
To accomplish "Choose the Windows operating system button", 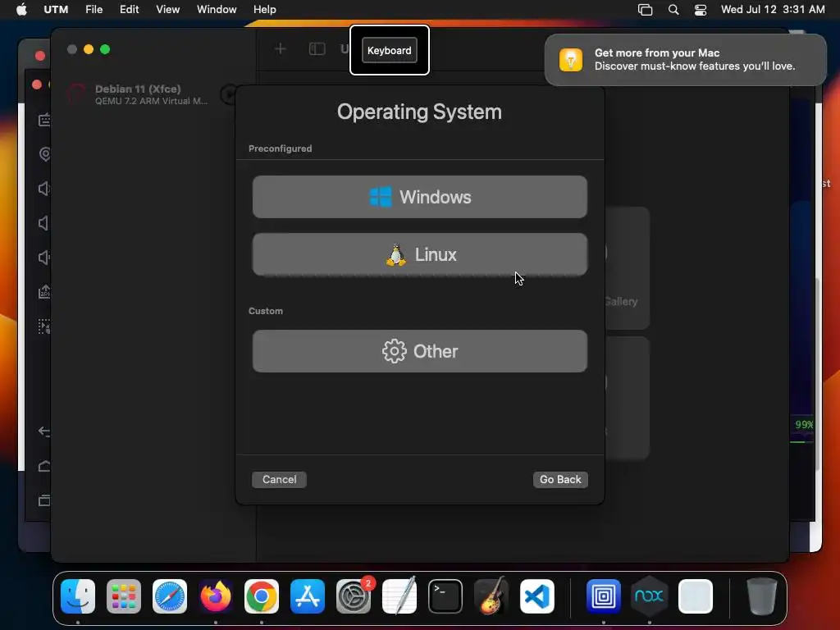I will pos(419,197).
